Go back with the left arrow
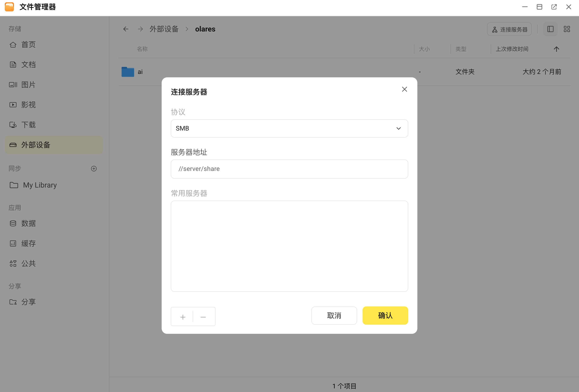 (x=126, y=29)
